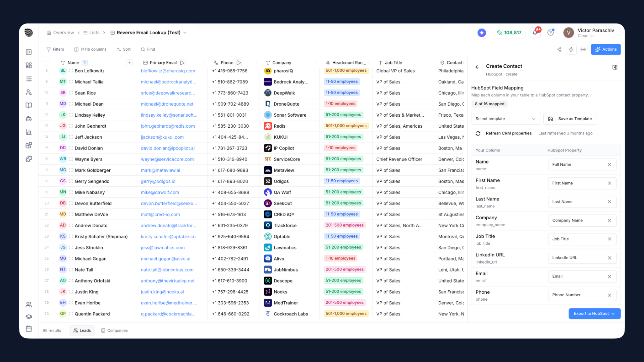Open the Select template dropdown

click(506, 119)
